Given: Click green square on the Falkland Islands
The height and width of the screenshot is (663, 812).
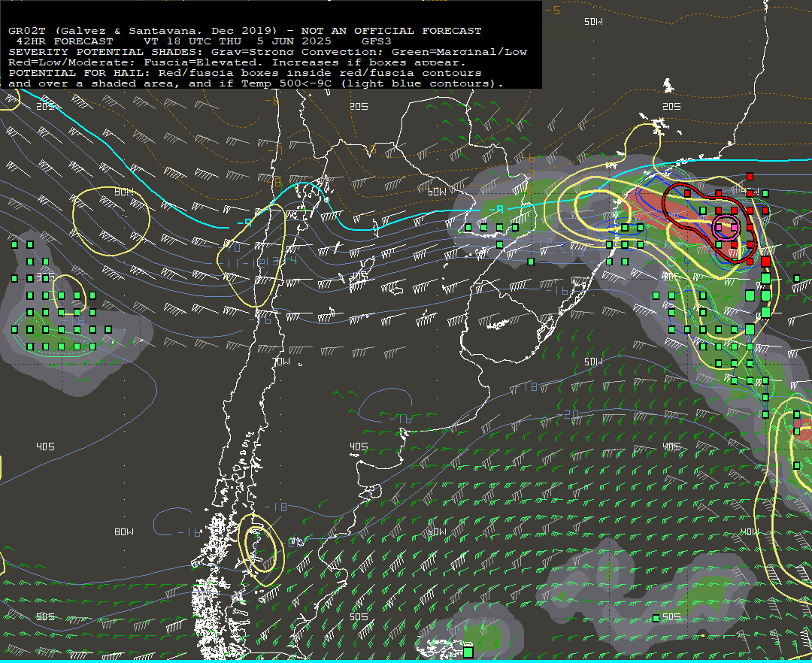Looking at the screenshot, I should pos(468,651).
